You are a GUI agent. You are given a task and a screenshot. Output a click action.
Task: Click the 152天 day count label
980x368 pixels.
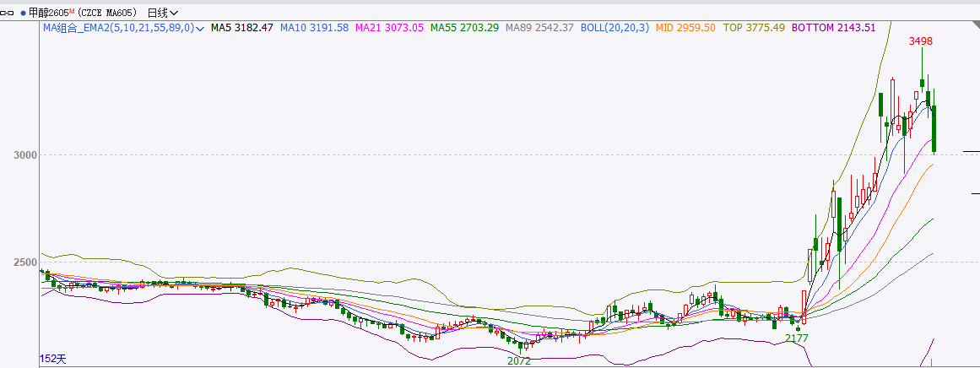(52, 359)
